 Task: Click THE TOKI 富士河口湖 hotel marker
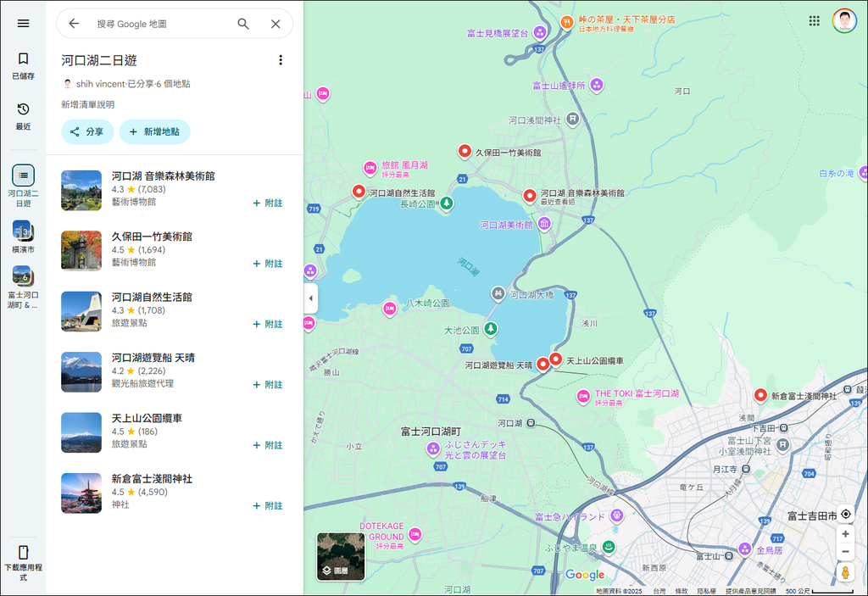pyautogui.click(x=583, y=397)
